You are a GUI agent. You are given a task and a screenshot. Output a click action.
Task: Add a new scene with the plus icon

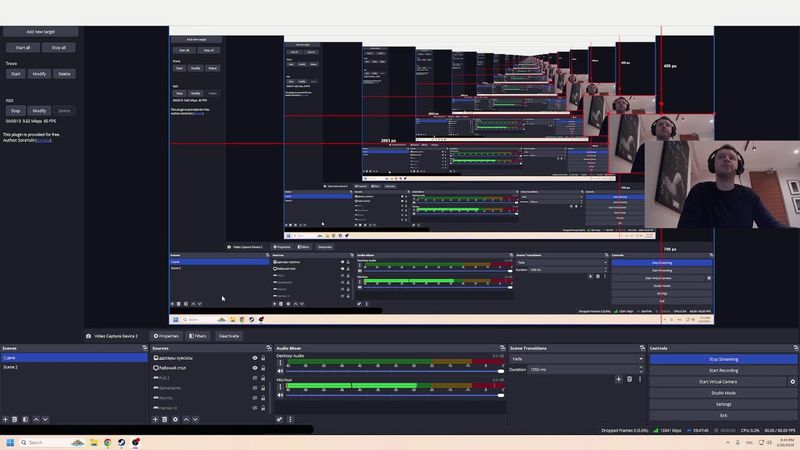click(5, 419)
